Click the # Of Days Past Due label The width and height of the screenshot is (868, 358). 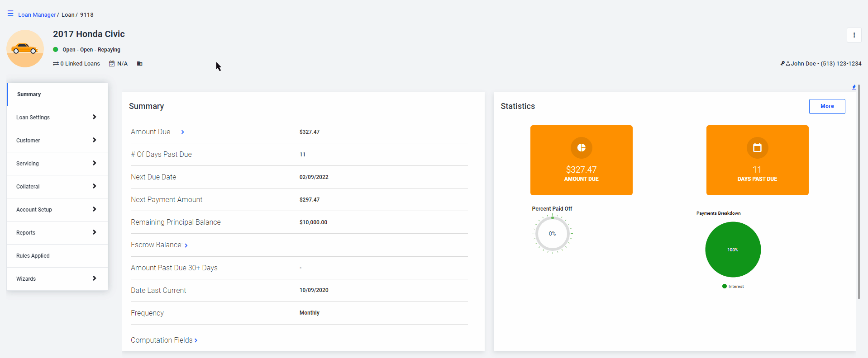pyautogui.click(x=162, y=155)
